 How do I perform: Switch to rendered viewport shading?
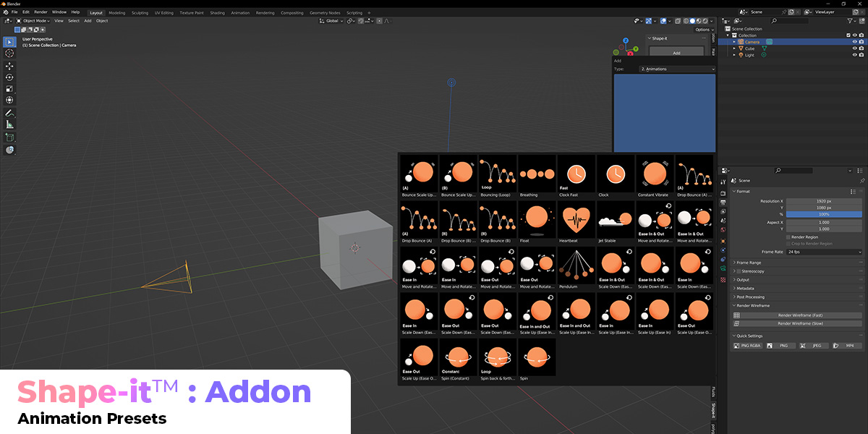coord(705,21)
